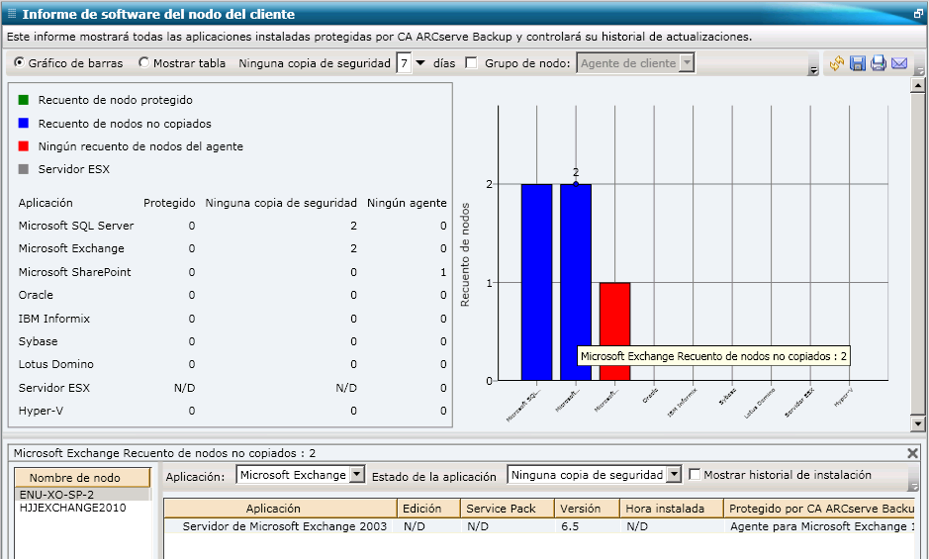The width and height of the screenshot is (929, 560).
Task: Click IBM Informix row label
Action: [53, 319]
